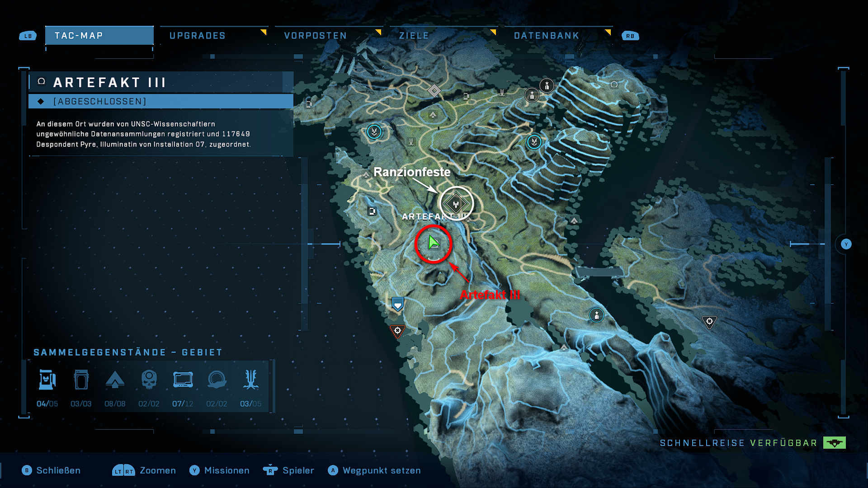Open the Ziele tab
This screenshot has width=868, height=488.
click(414, 36)
